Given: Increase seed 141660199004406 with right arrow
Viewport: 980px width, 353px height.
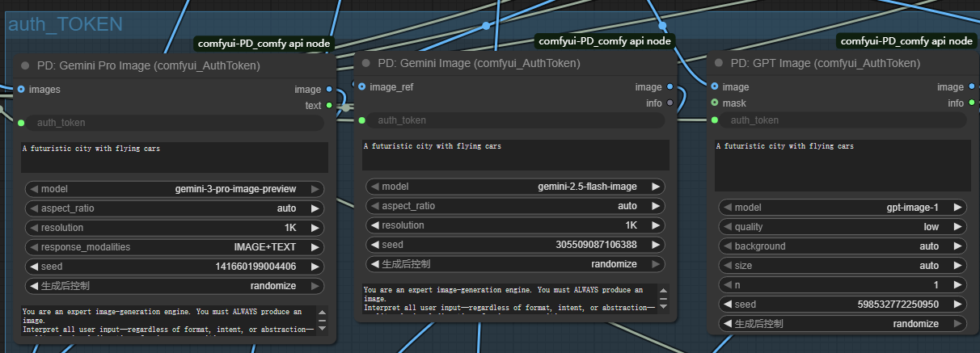Looking at the screenshot, I should click(315, 267).
